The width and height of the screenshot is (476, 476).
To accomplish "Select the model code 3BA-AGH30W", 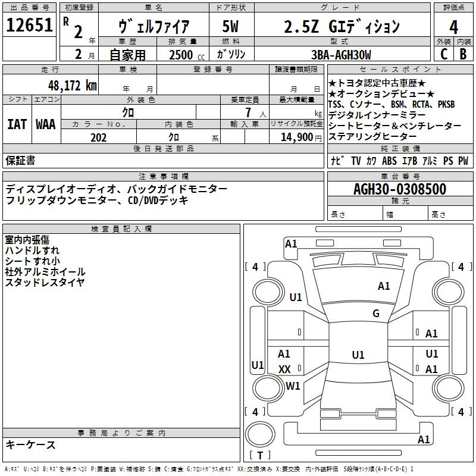I will [341, 55].
